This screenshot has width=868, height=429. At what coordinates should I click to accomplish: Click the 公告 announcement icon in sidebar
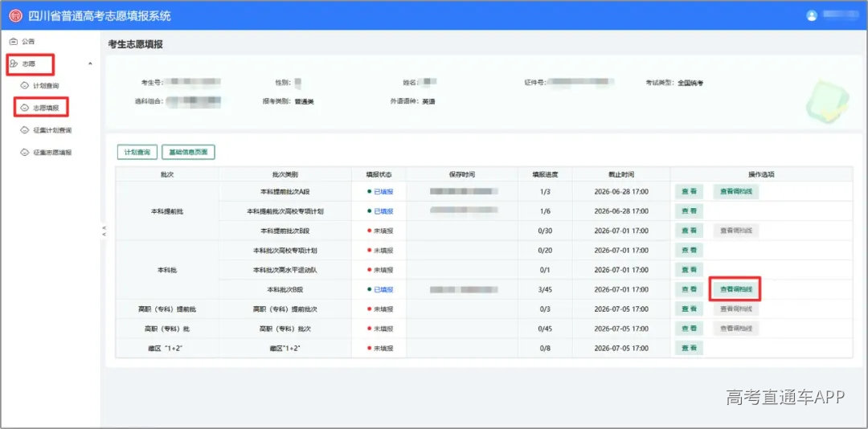pyautogui.click(x=14, y=42)
